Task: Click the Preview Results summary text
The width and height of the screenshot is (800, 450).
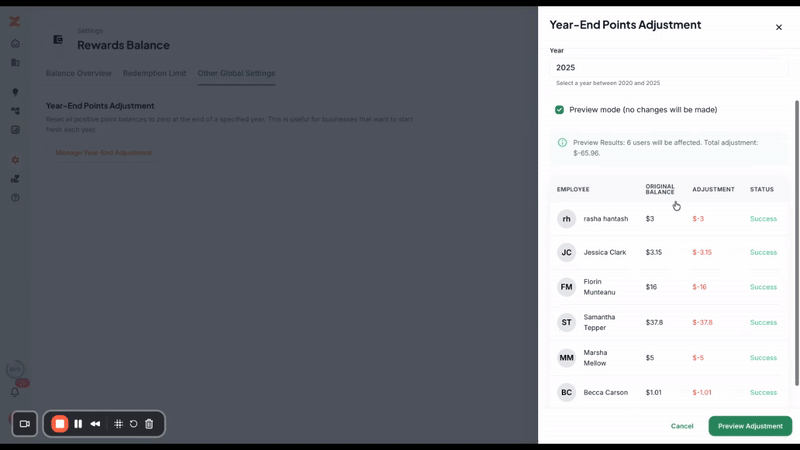Action: (665, 147)
